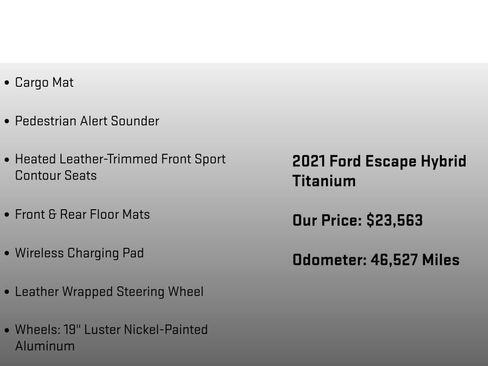
Task: Click the Titanium trim label
Action: (324, 181)
